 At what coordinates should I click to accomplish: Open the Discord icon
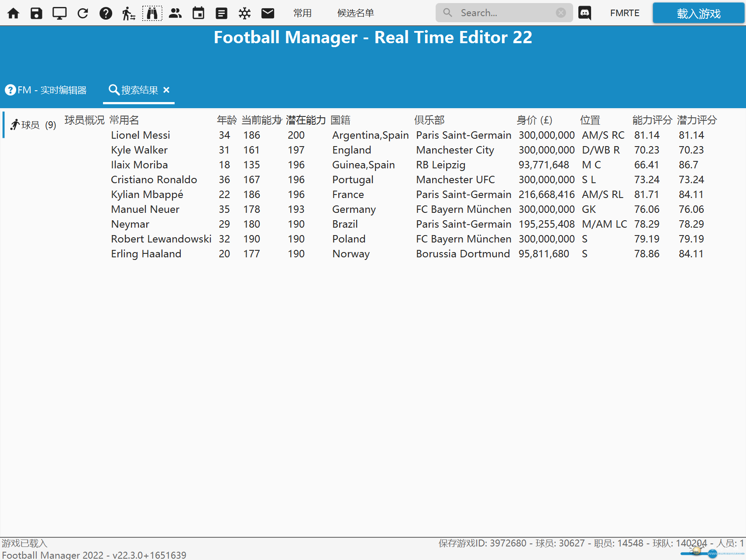(584, 13)
